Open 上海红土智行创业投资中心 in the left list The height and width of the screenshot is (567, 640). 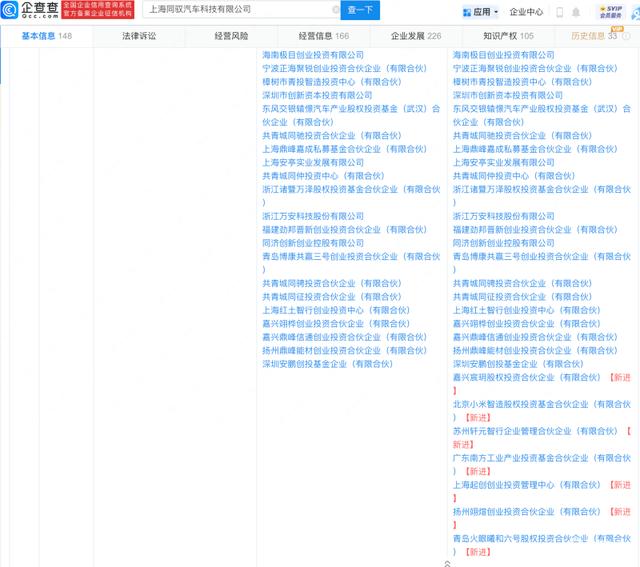[x=336, y=311]
